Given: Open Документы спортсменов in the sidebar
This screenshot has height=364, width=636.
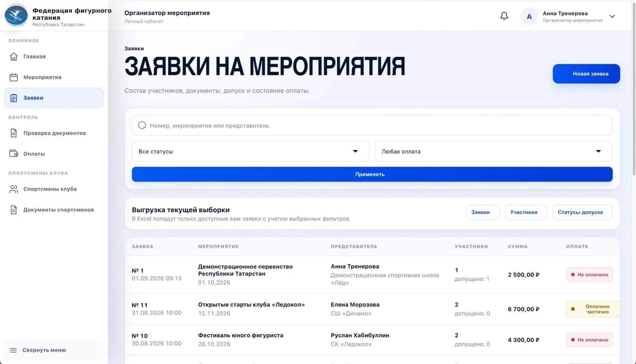Looking at the screenshot, I should pos(54,210).
